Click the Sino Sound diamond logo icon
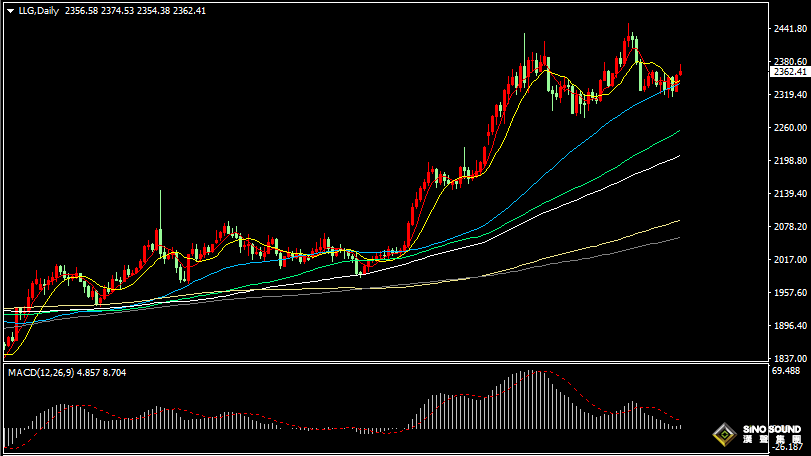The width and height of the screenshot is (811, 456). [x=723, y=435]
